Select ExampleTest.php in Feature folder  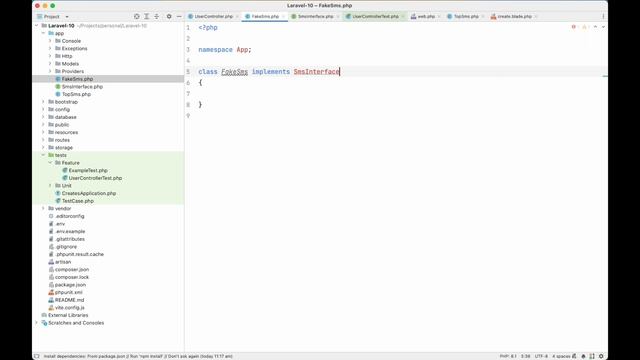tap(88, 171)
